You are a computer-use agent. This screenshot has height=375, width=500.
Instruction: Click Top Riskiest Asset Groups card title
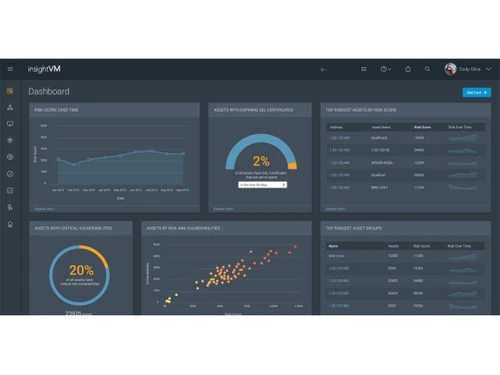tap(354, 228)
